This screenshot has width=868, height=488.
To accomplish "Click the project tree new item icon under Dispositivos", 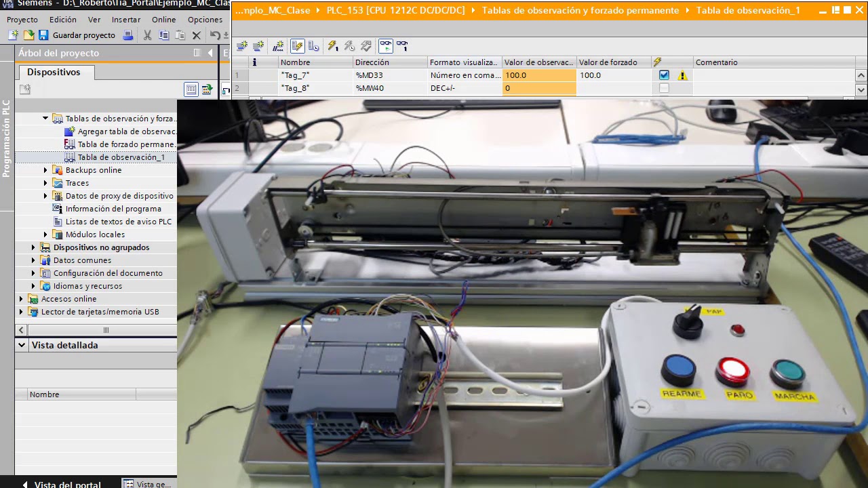I will pos(25,89).
